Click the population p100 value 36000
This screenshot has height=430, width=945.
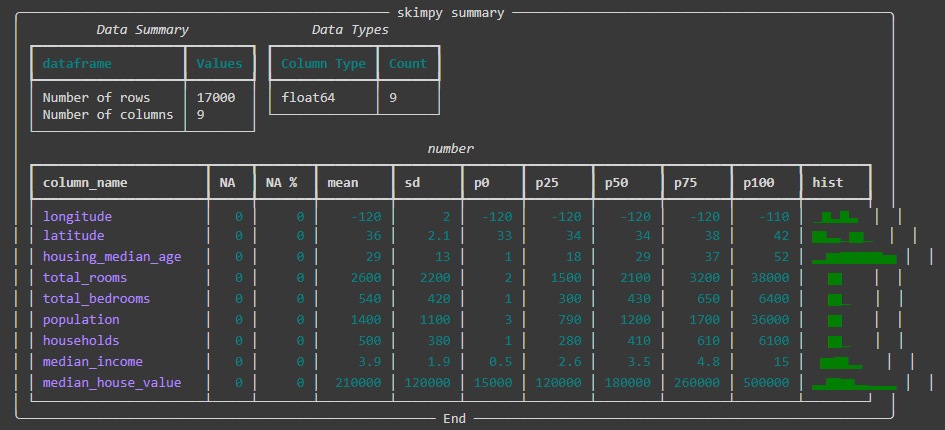770,320
